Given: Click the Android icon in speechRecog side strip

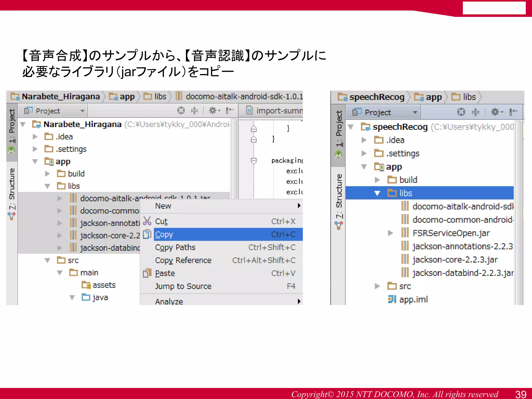Looking at the screenshot, I should (338, 155).
